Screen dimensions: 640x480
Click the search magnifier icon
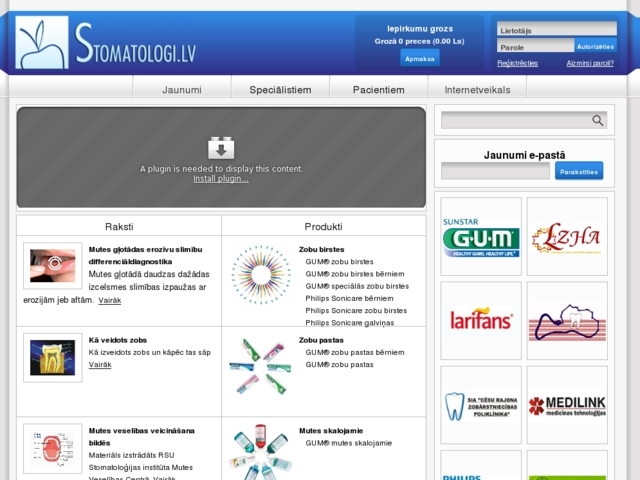(597, 120)
